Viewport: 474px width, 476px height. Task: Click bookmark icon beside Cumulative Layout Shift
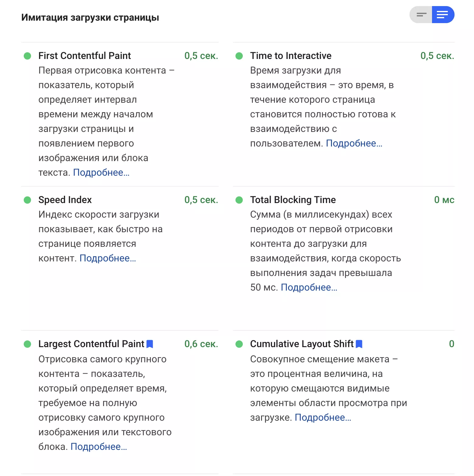coord(359,344)
